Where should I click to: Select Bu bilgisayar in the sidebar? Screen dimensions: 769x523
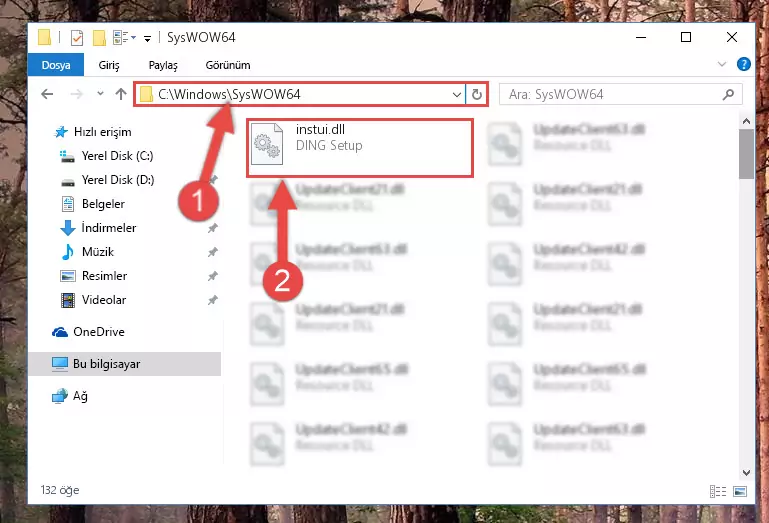125,364
